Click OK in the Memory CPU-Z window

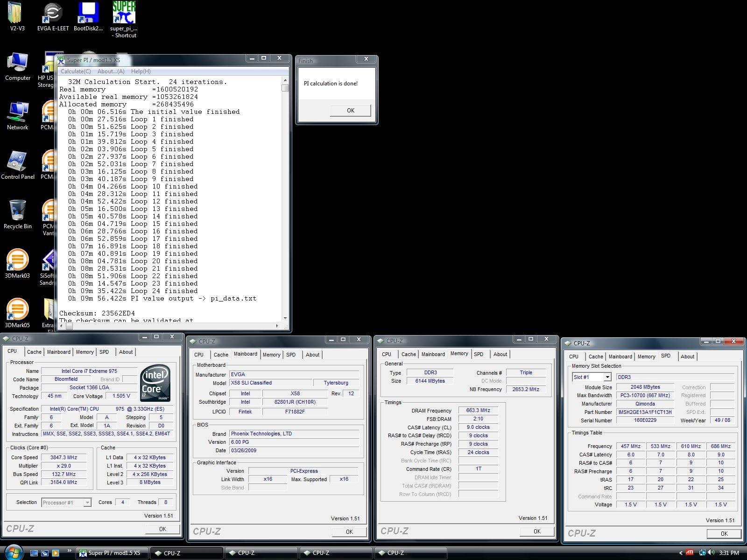(537, 531)
